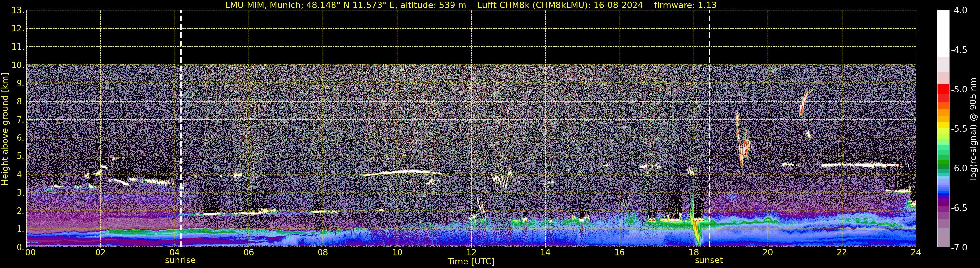This screenshot has width=980, height=268.
Task: Click the 'Time [UTC]' axis title
Action: pyautogui.click(x=471, y=262)
